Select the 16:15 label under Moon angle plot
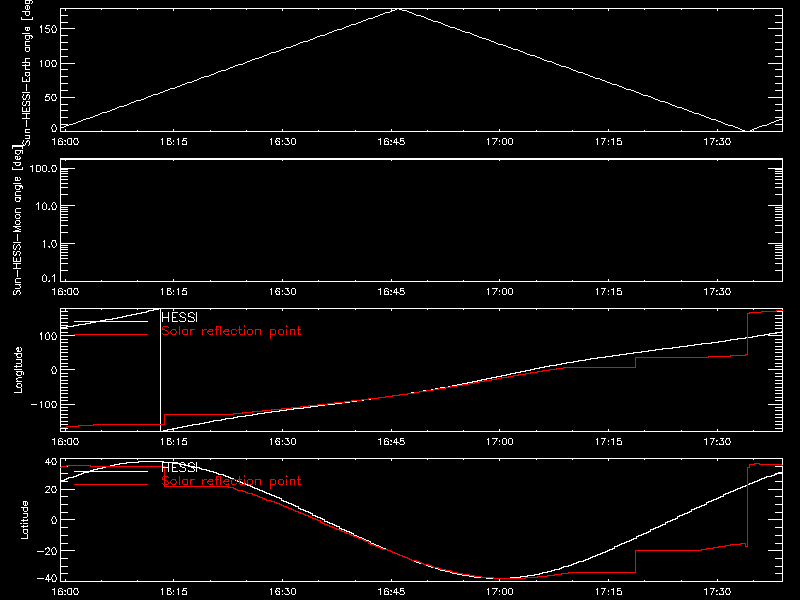The image size is (800, 600). point(174,292)
